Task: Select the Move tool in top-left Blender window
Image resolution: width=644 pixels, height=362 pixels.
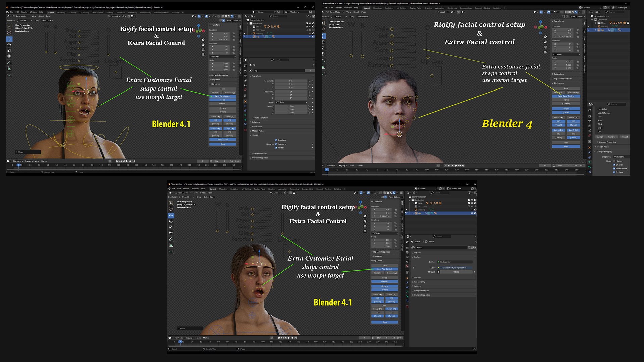Action: coord(9,39)
